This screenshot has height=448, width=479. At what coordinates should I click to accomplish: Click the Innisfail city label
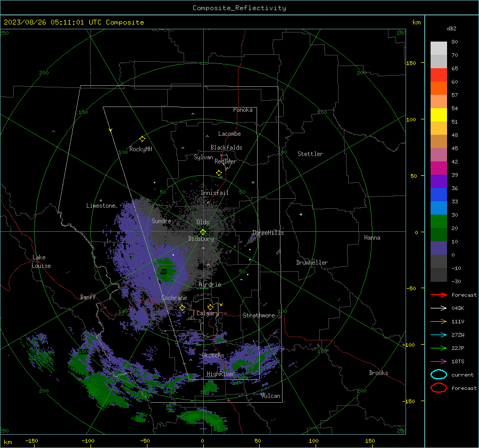pos(214,193)
